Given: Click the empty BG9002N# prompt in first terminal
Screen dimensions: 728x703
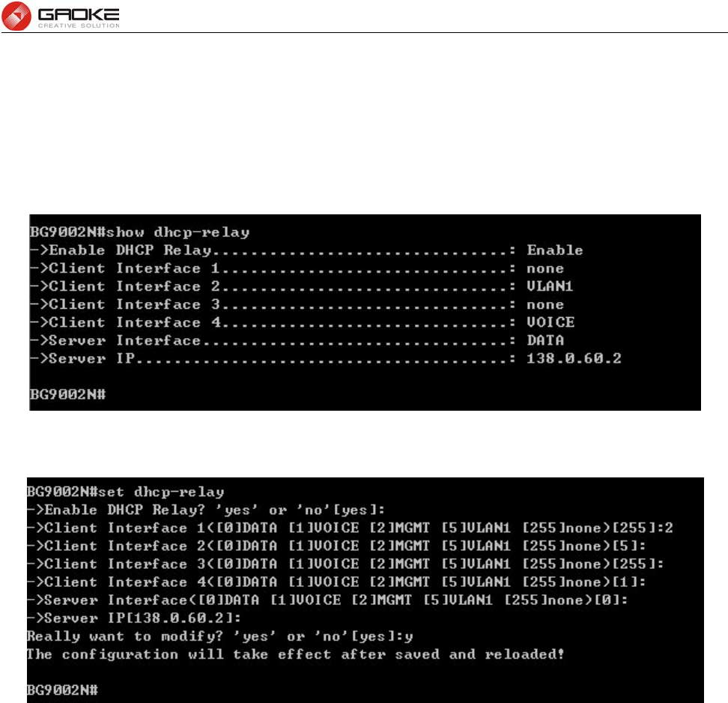Looking at the screenshot, I should pyautogui.click(x=68, y=394).
